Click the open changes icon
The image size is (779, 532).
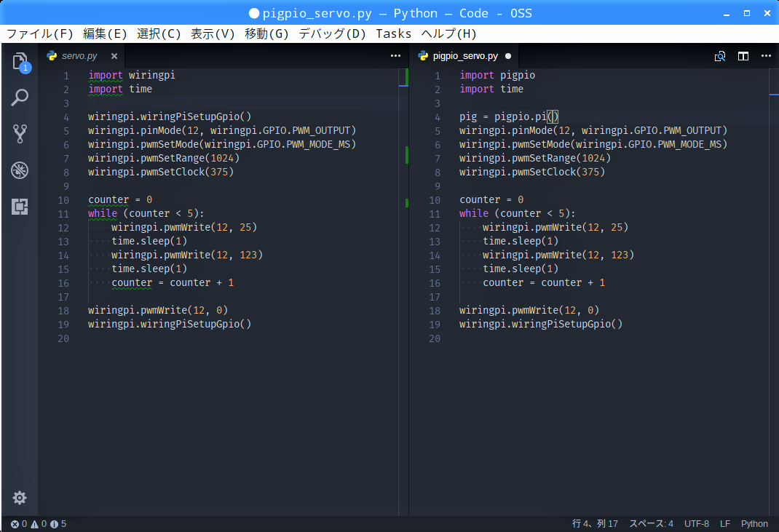pyautogui.click(x=720, y=56)
